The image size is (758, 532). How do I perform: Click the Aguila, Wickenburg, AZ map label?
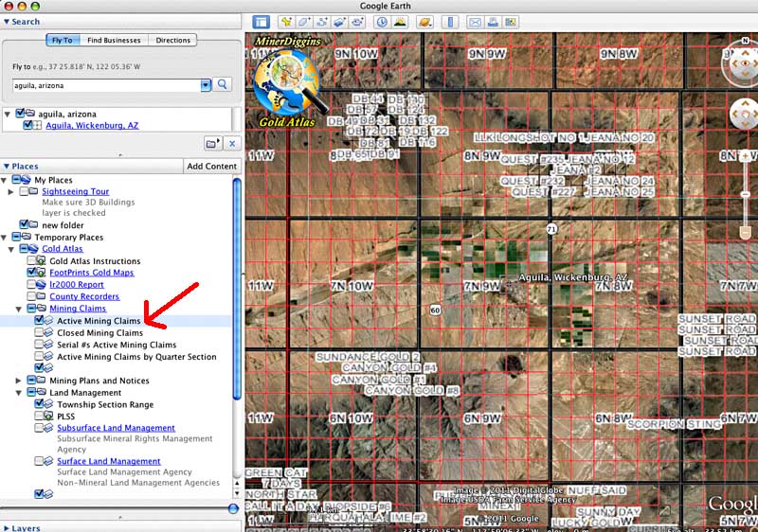[x=573, y=277]
